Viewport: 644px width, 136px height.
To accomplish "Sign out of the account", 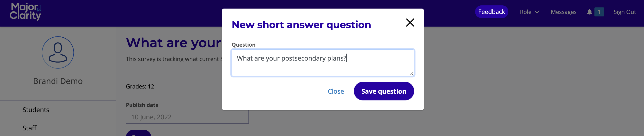I will pos(624,12).
